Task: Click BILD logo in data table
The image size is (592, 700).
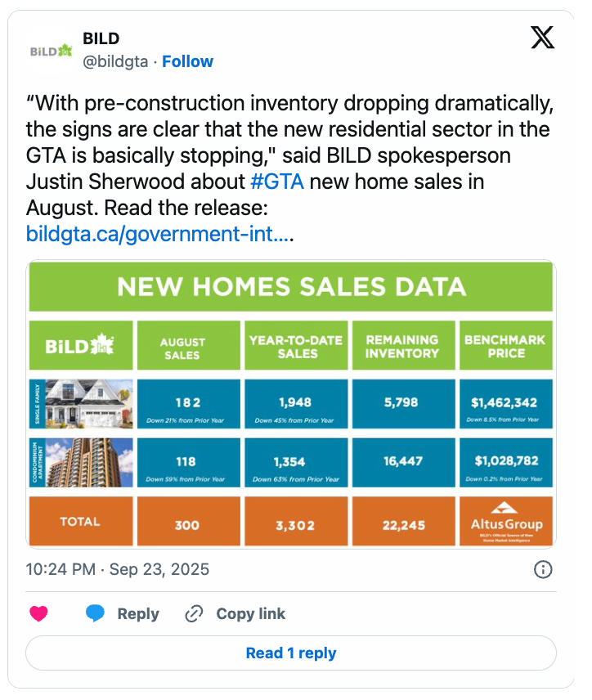Action: (x=80, y=345)
